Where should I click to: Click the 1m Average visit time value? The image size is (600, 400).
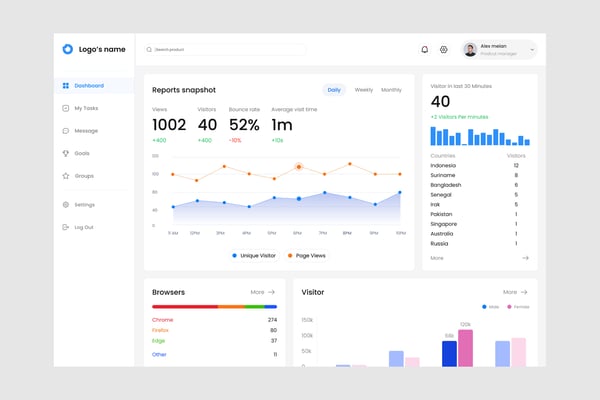click(282, 125)
